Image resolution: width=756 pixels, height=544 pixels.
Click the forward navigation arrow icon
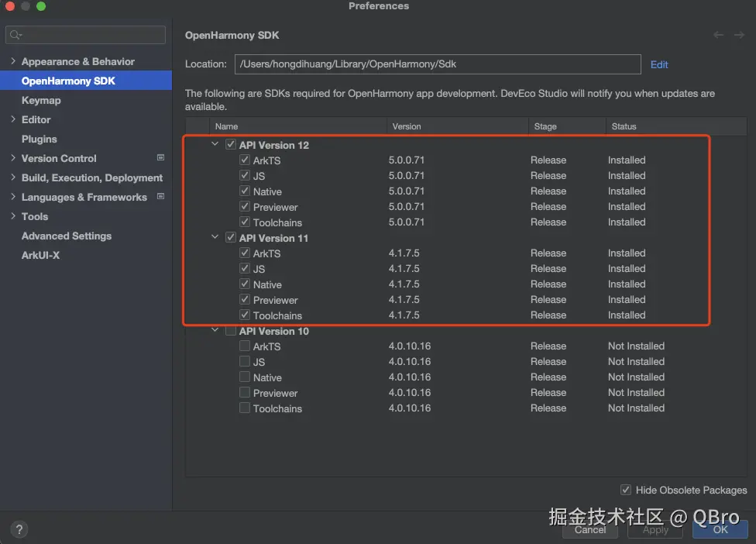[x=739, y=35]
